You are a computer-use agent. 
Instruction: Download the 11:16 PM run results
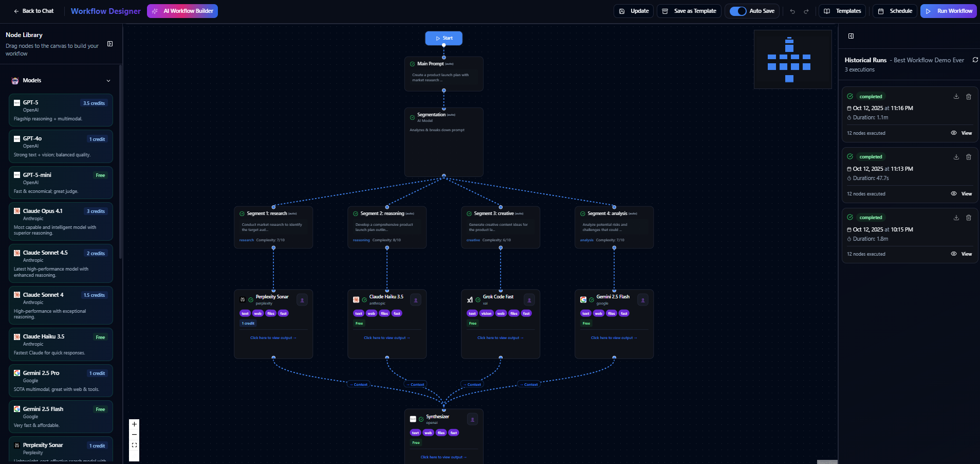(x=955, y=97)
